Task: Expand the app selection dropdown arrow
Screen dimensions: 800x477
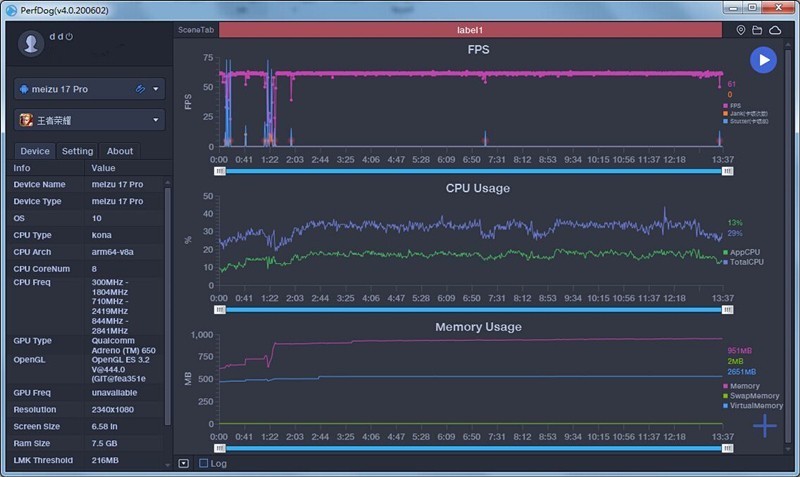Action: tap(157, 121)
